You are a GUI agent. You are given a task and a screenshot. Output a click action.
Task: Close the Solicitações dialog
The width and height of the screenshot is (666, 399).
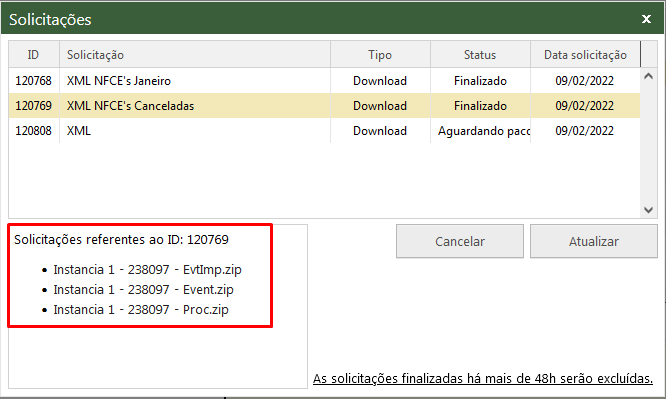(x=646, y=19)
